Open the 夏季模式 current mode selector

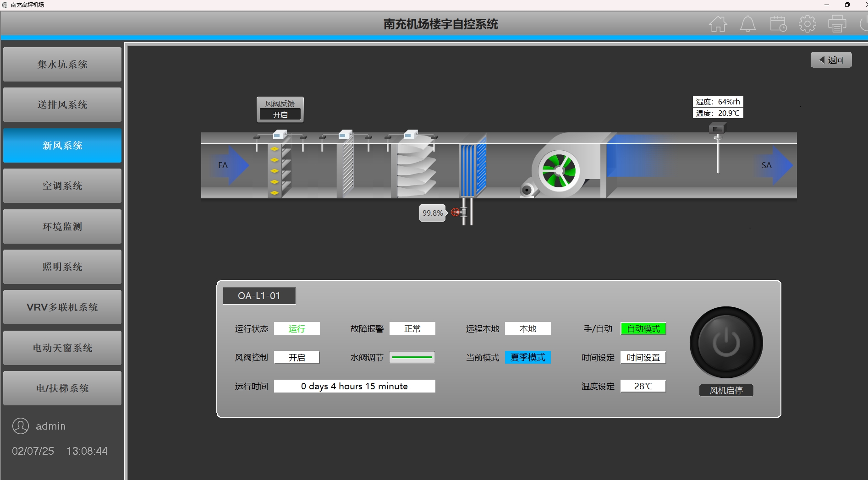point(527,358)
